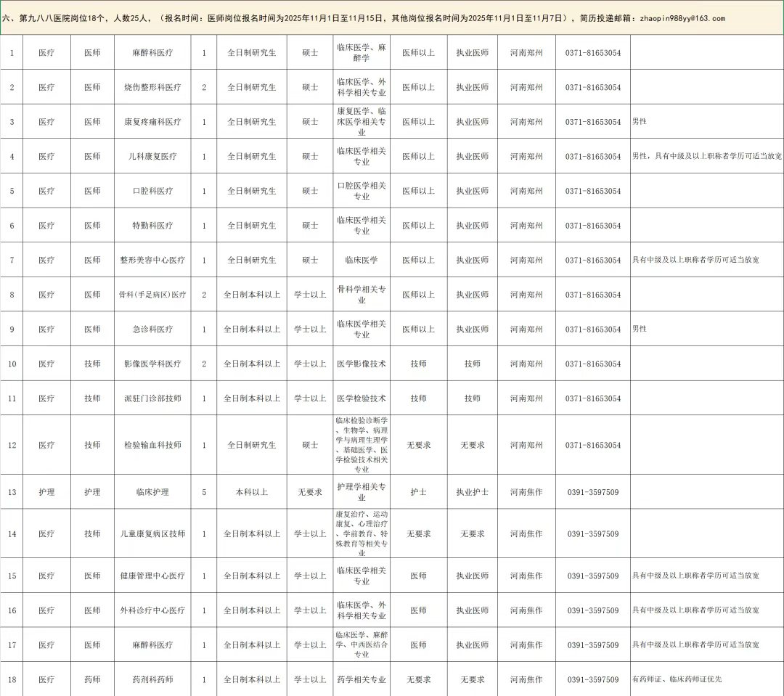Select the 检验输血科技师 cell
The height and width of the screenshot is (696, 784).
(152, 445)
